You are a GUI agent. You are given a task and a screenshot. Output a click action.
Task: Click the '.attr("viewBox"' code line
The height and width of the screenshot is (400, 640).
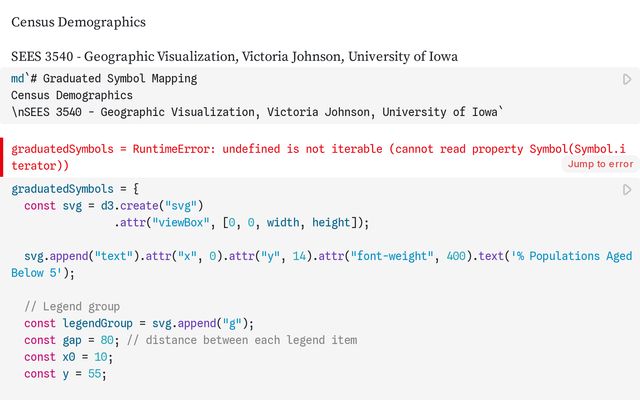click(x=240, y=222)
